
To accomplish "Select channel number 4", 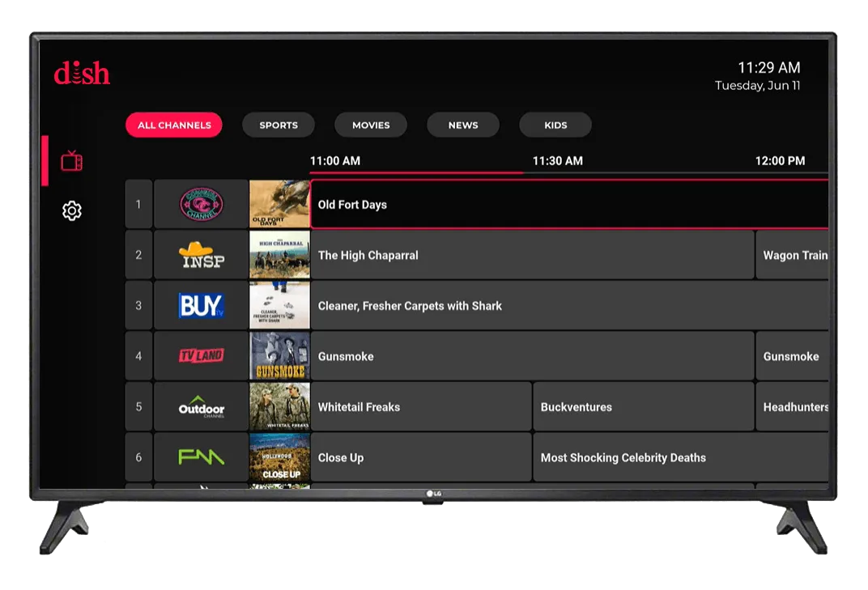I will [138, 356].
